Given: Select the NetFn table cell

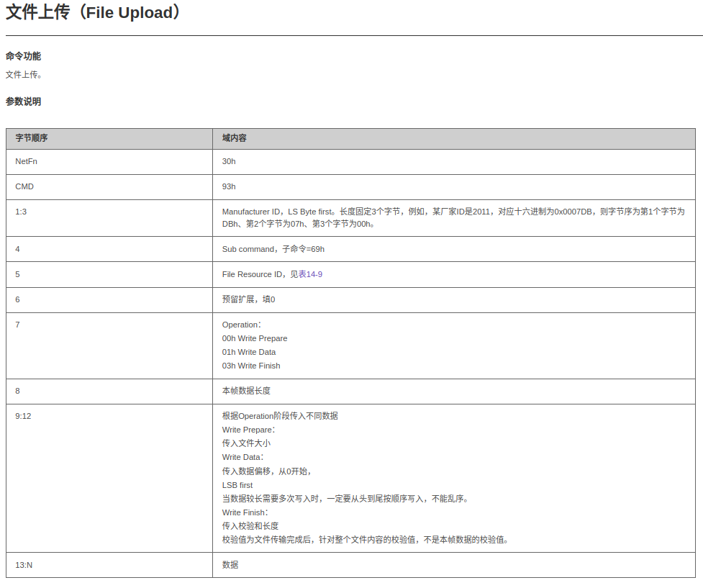Looking at the screenshot, I should [26, 161].
